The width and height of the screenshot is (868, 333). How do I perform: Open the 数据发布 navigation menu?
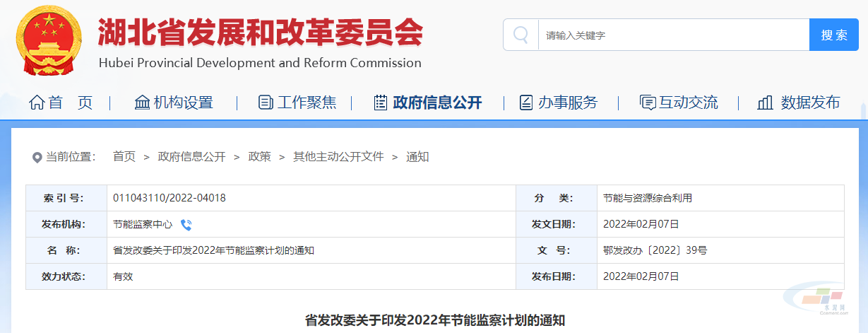[x=810, y=103]
